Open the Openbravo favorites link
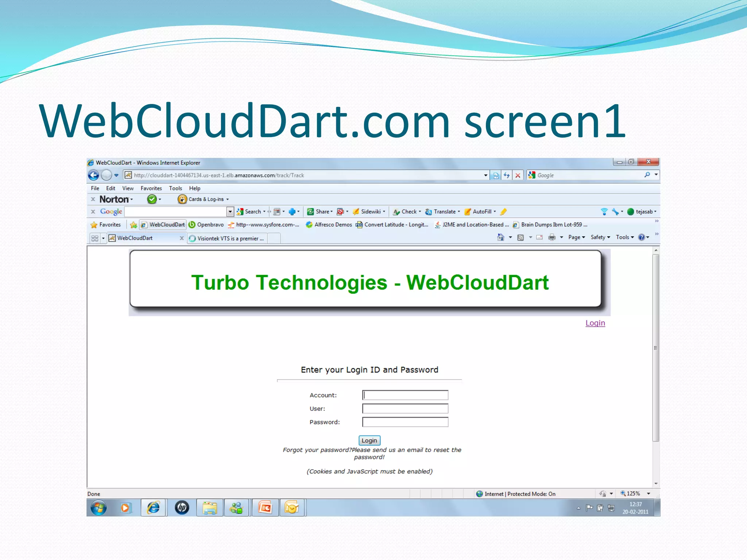Screen dimensions: 747x560 pos(206,225)
